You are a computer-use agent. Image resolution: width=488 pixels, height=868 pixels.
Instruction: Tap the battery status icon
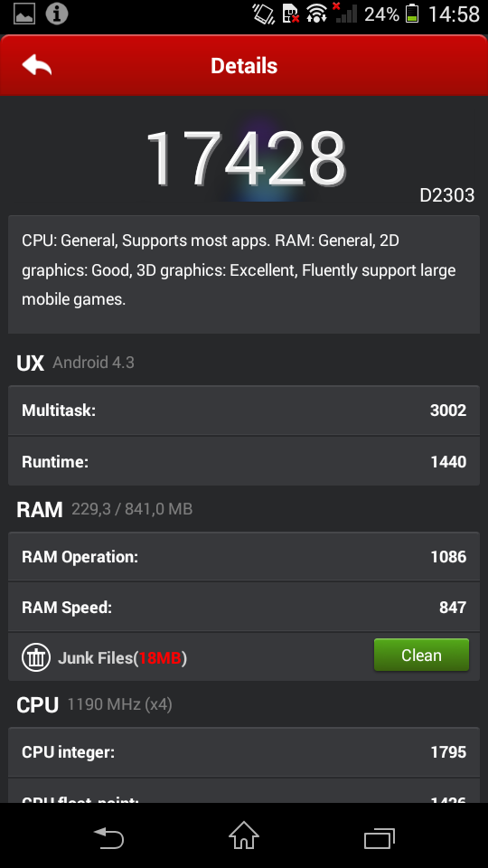412,14
